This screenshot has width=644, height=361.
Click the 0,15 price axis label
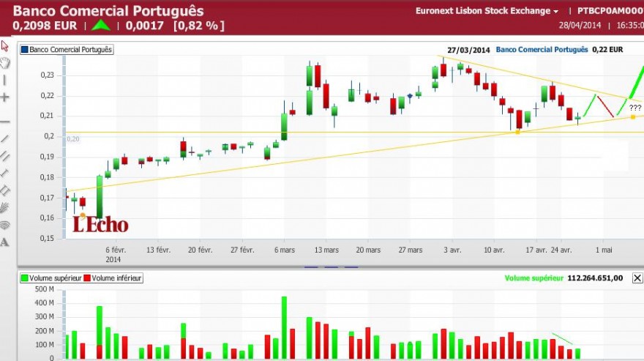[48, 238]
